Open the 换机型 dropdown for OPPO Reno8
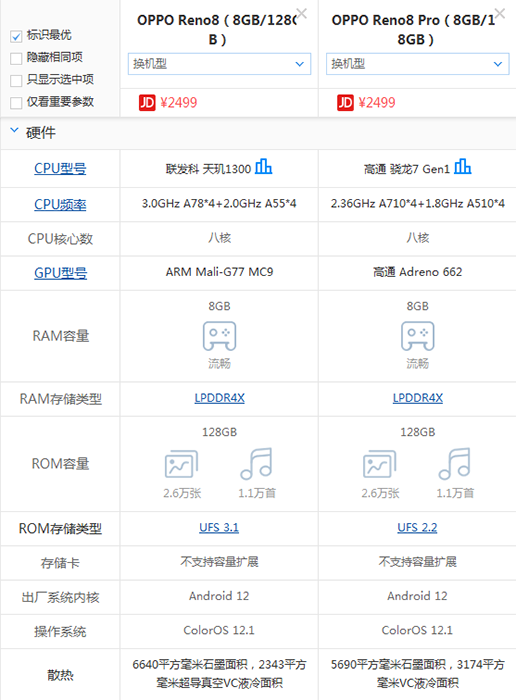 219,64
